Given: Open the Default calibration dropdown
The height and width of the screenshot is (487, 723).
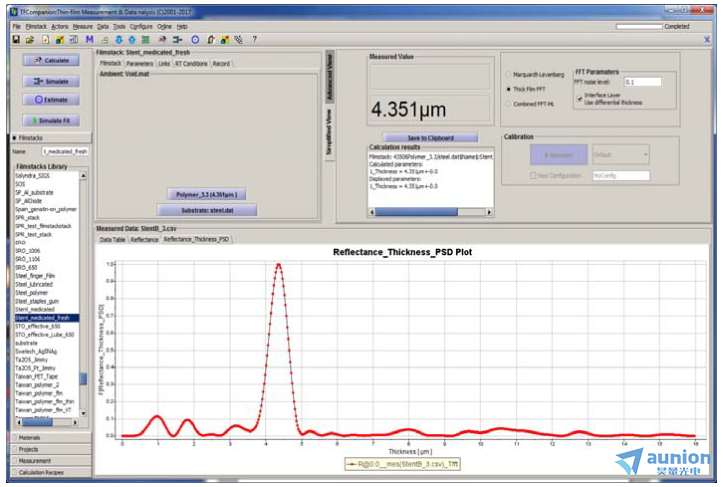Looking at the screenshot, I should (621, 154).
